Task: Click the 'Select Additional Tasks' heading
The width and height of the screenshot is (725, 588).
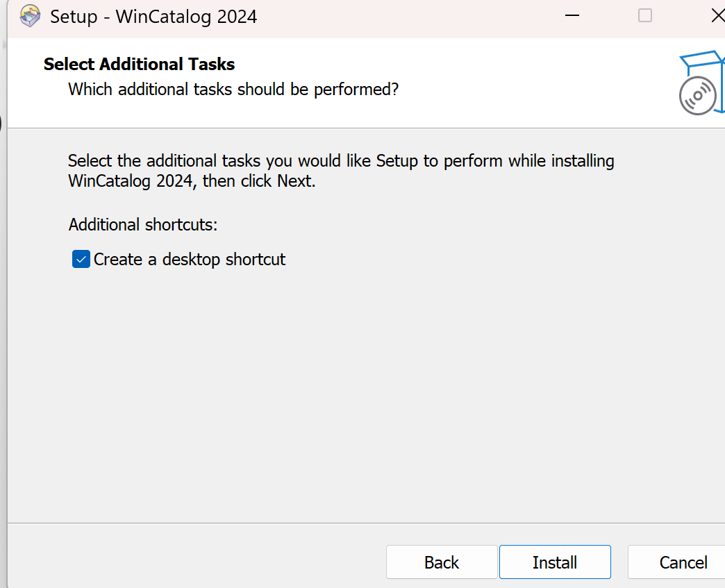Action: pyautogui.click(x=139, y=65)
